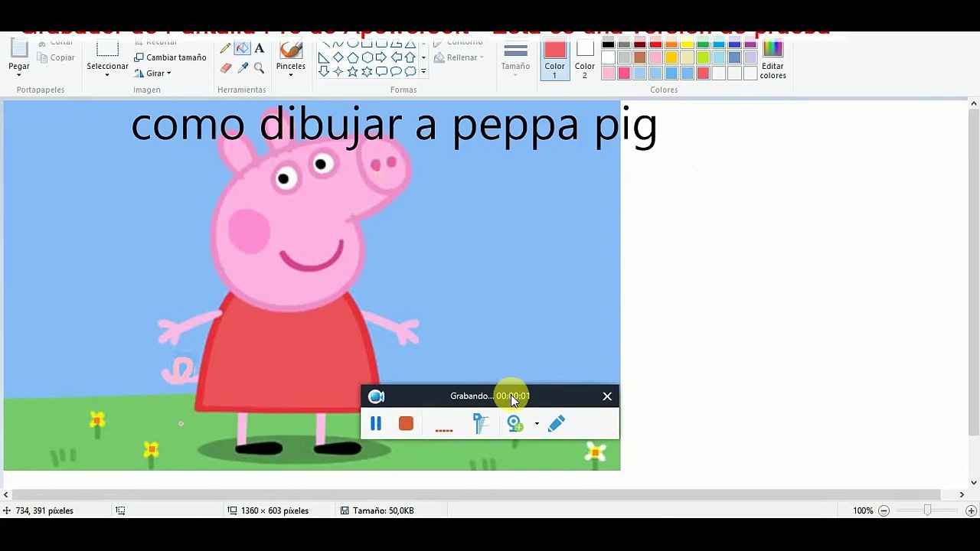Click the zoom slider handle
The height and width of the screenshot is (551, 980).
pyautogui.click(x=927, y=510)
